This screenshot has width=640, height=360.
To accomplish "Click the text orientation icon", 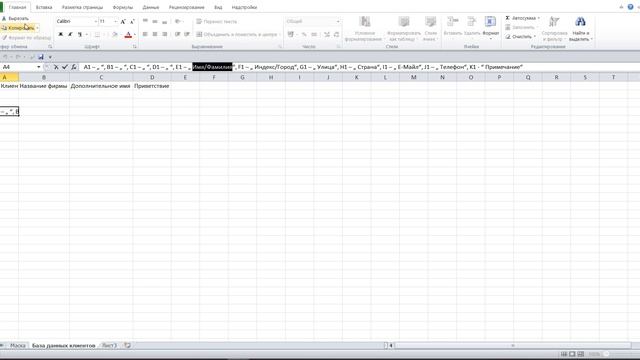I will 178,21.
